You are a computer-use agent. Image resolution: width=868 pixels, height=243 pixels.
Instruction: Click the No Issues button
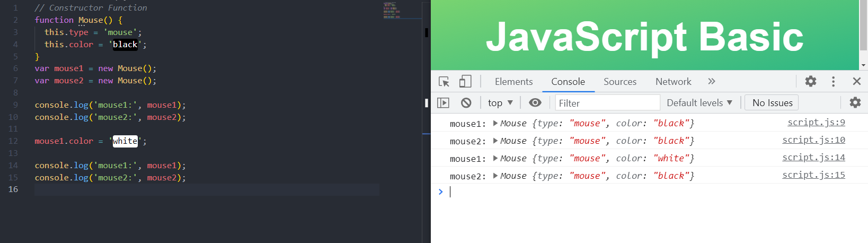(772, 103)
